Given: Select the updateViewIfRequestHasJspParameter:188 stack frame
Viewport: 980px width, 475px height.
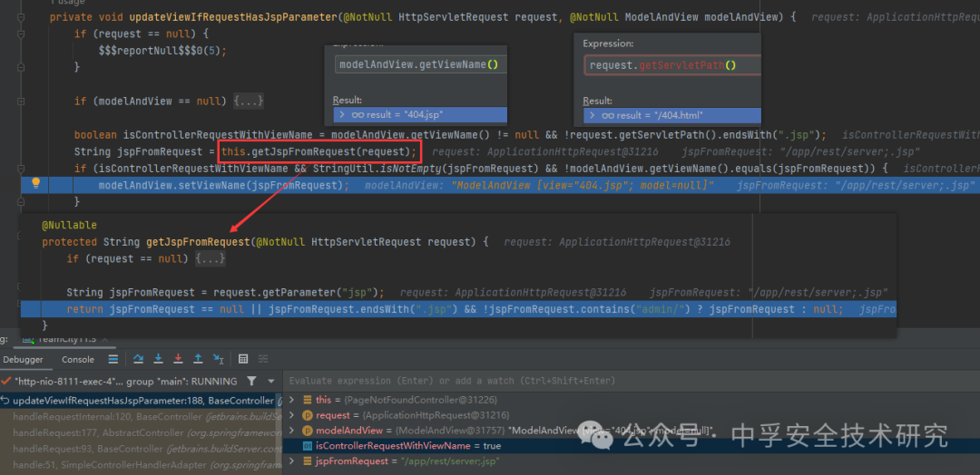Looking at the screenshot, I should pos(142,401).
